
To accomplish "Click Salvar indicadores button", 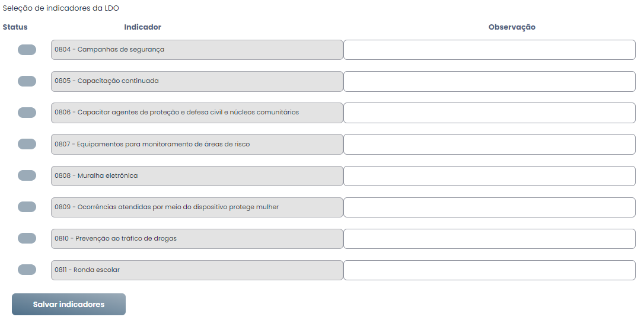I will 69,305.
